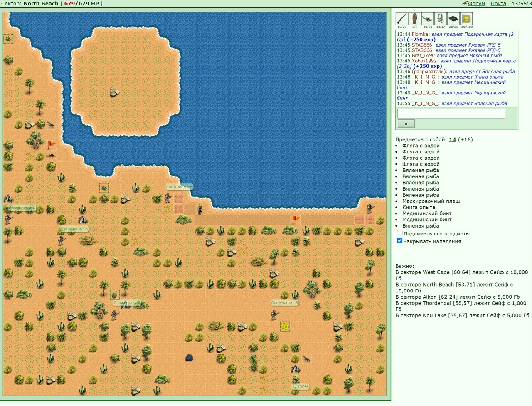Select the yellow armor plate slot 100/100

pos(466,19)
